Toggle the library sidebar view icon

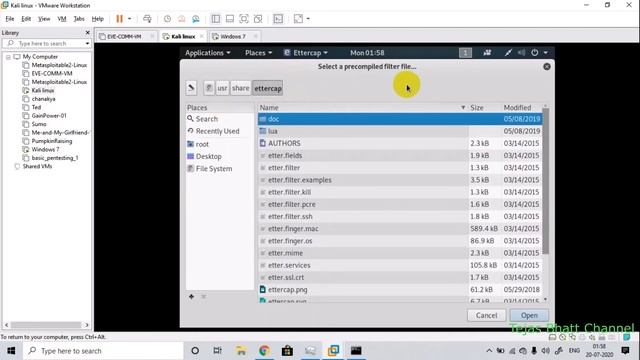point(216,19)
